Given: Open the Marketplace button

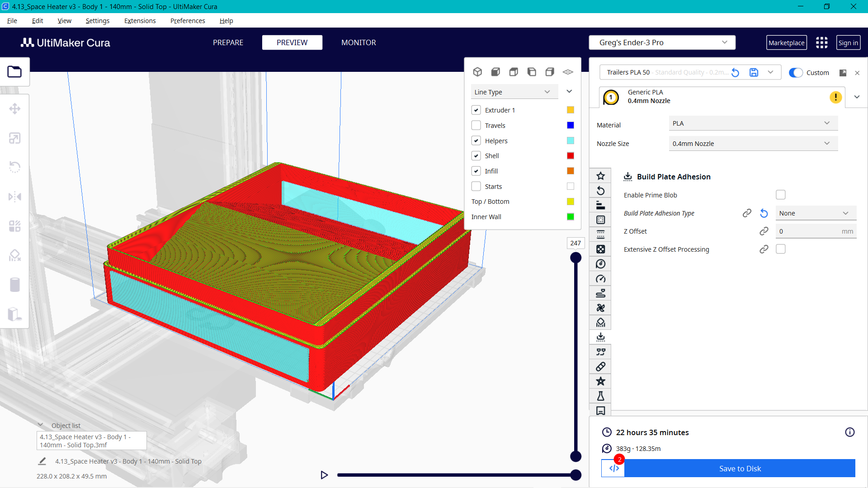Looking at the screenshot, I should point(786,42).
